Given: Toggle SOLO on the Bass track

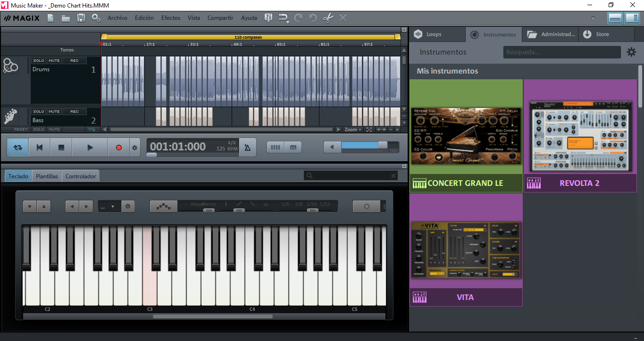Looking at the screenshot, I should coord(39,112).
